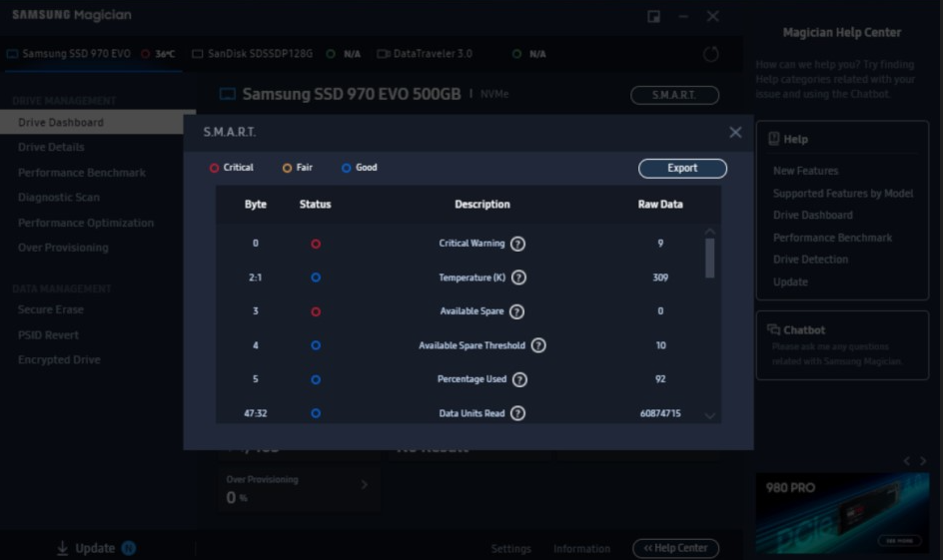This screenshot has height=560, width=943.
Task: Click the S.M.A.R.T. table scrollbar thumb
Action: (x=709, y=259)
